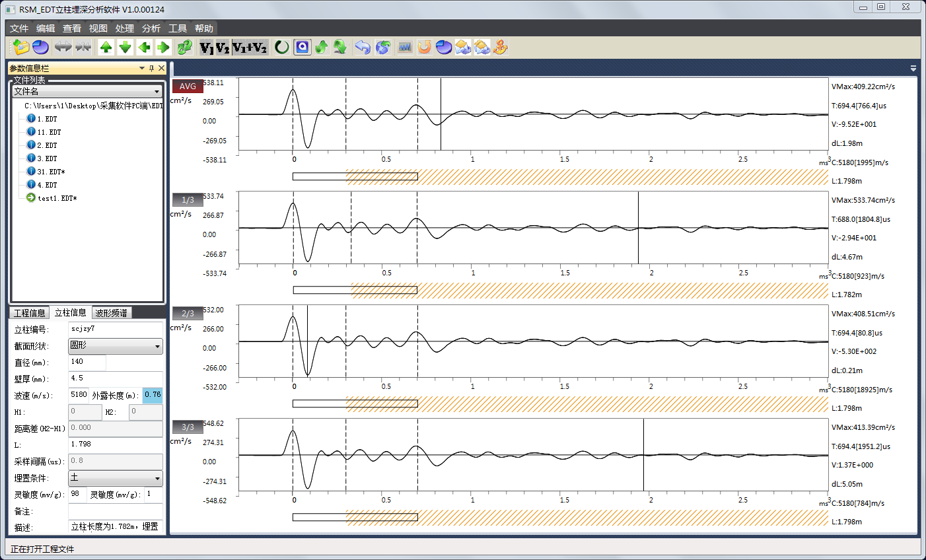Click the green left arrow button
The image size is (926, 560).
pyautogui.click(x=145, y=47)
